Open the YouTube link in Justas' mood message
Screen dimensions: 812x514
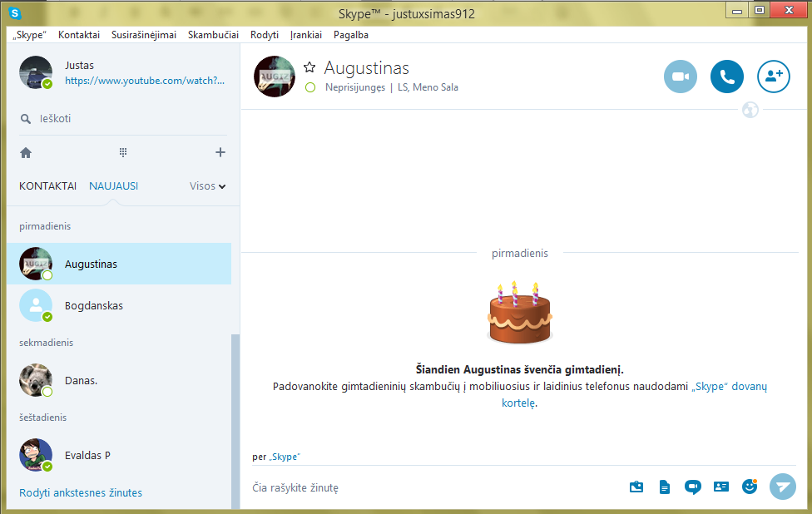tap(145, 80)
